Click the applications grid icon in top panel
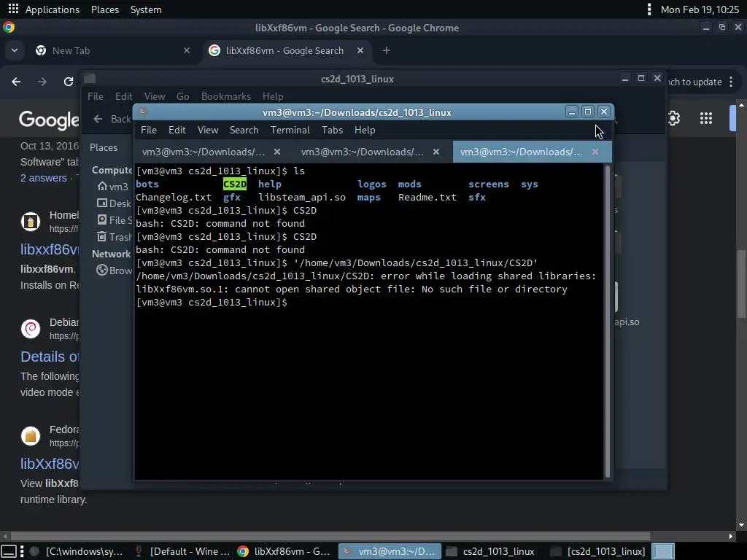This screenshot has height=560, width=747. click(x=13, y=9)
